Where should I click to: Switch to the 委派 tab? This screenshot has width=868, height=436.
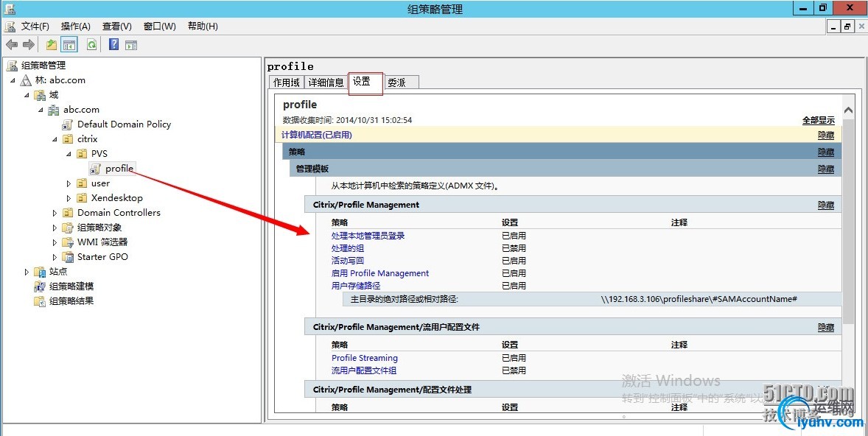click(x=401, y=82)
